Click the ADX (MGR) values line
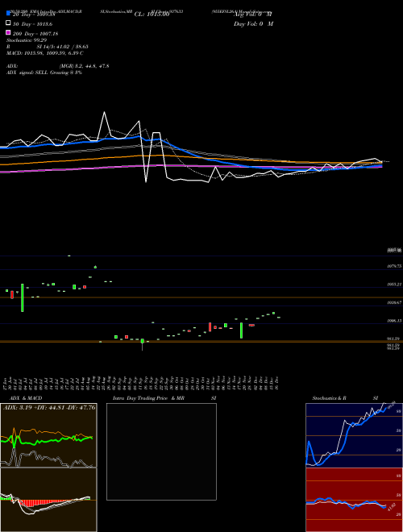The width and height of the screenshot is (403, 532). tap(58, 66)
